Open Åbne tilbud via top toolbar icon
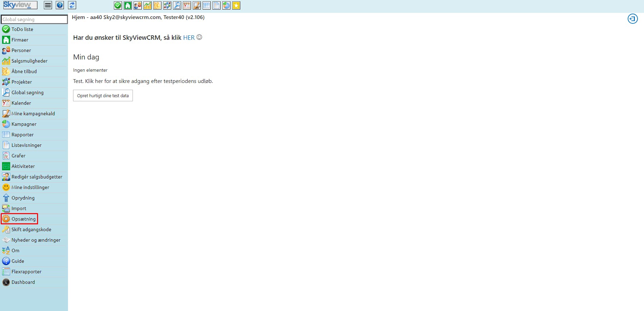Image resolution: width=644 pixels, height=311 pixels. click(157, 5)
